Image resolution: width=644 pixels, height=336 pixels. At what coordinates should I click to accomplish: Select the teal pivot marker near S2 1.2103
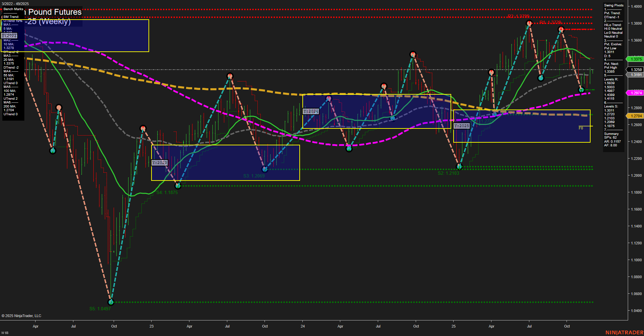[x=459, y=166]
